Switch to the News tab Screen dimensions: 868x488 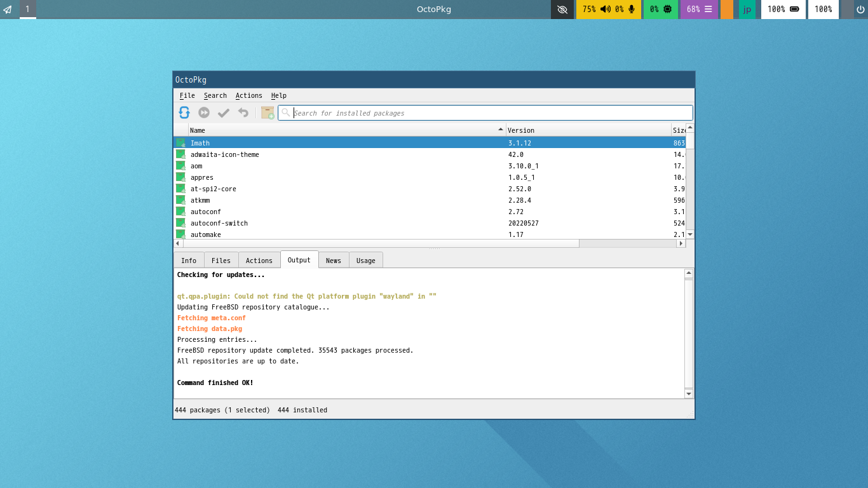click(333, 261)
